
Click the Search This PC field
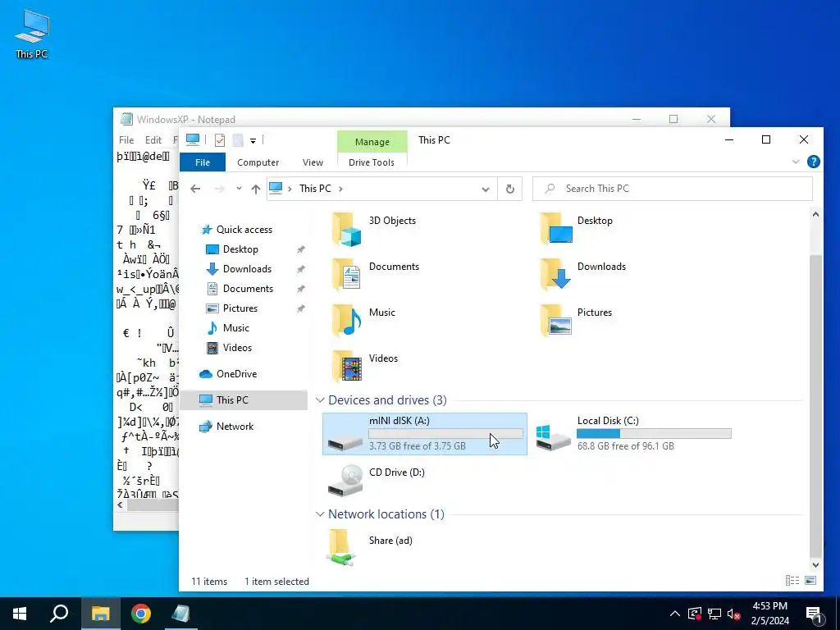(x=673, y=189)
